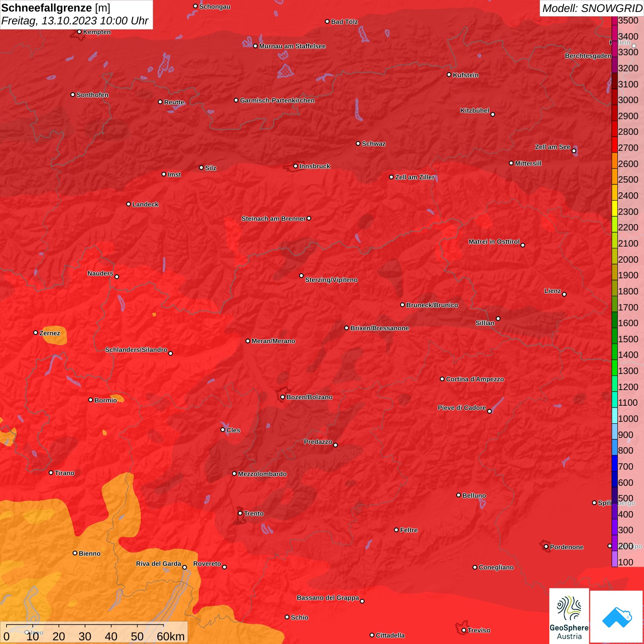Image resolution: width=644 pixels, height=644 pixels.
Task: Click the Zernez marker dot
Action: (x=35, y=333)
